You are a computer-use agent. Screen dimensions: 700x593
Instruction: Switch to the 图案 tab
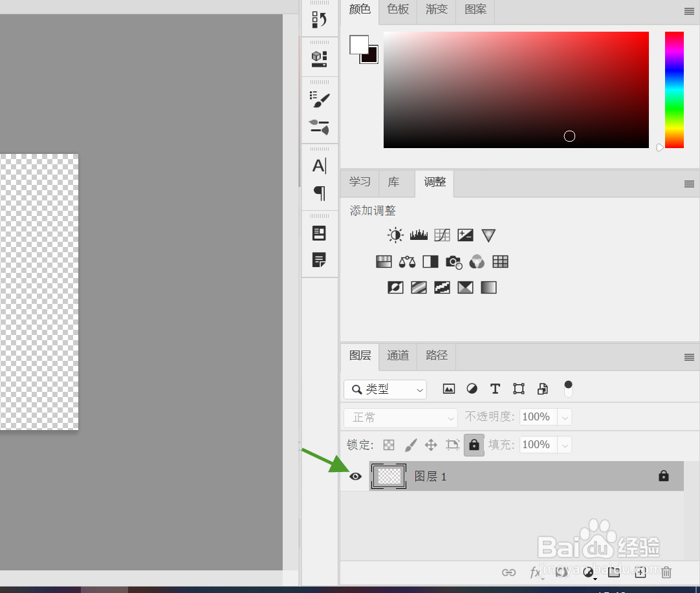coord(475,9)
